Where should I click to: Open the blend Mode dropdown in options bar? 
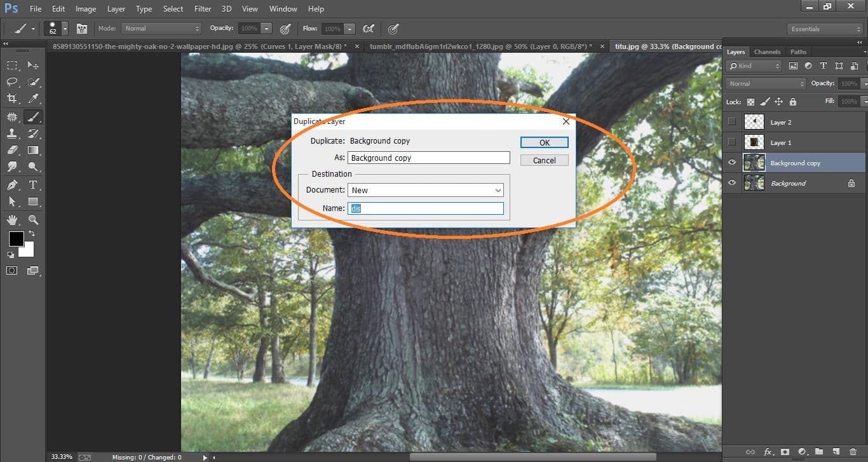tap(161, 28)
